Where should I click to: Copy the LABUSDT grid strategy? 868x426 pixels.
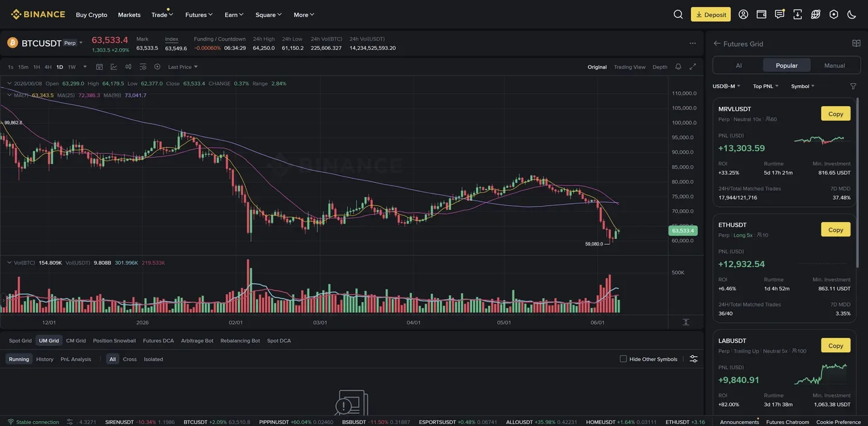tap(835, 345)
